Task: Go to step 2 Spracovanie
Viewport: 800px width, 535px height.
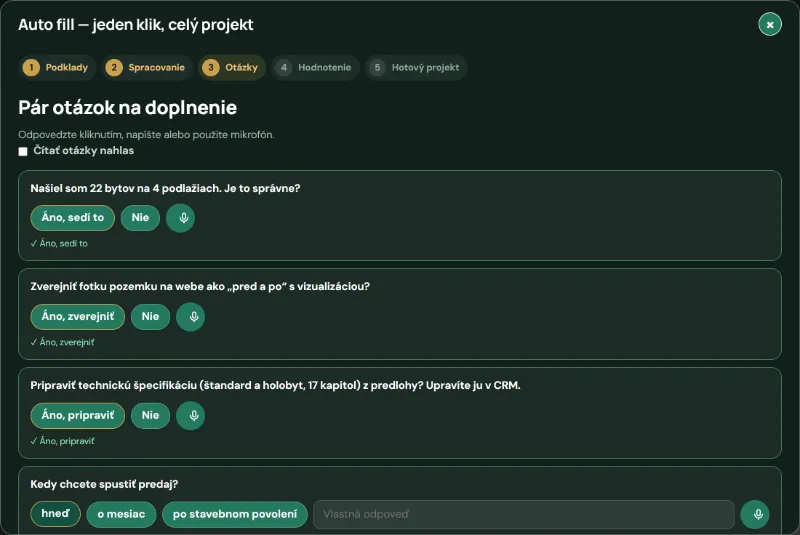Action: coord(147,67)
